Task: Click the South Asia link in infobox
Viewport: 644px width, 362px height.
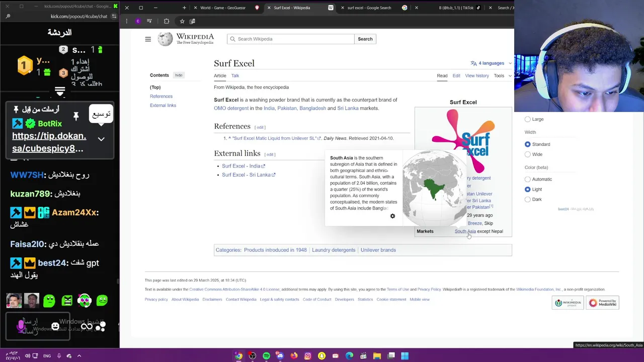Action: point(465,231)
